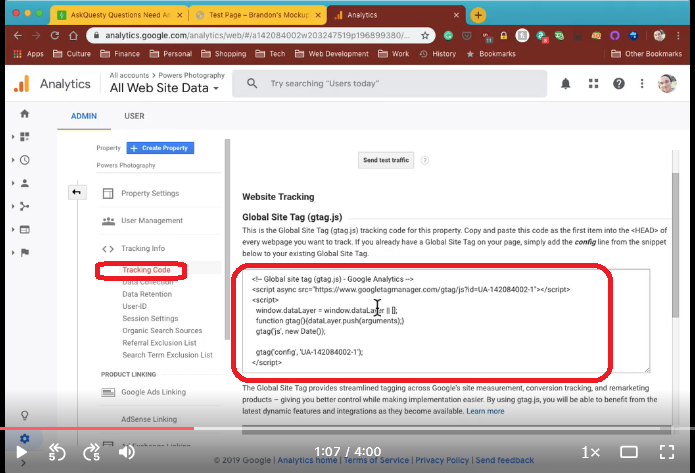
Task: Open the All Web Site Data view dropdown
Action: [164, 88]
